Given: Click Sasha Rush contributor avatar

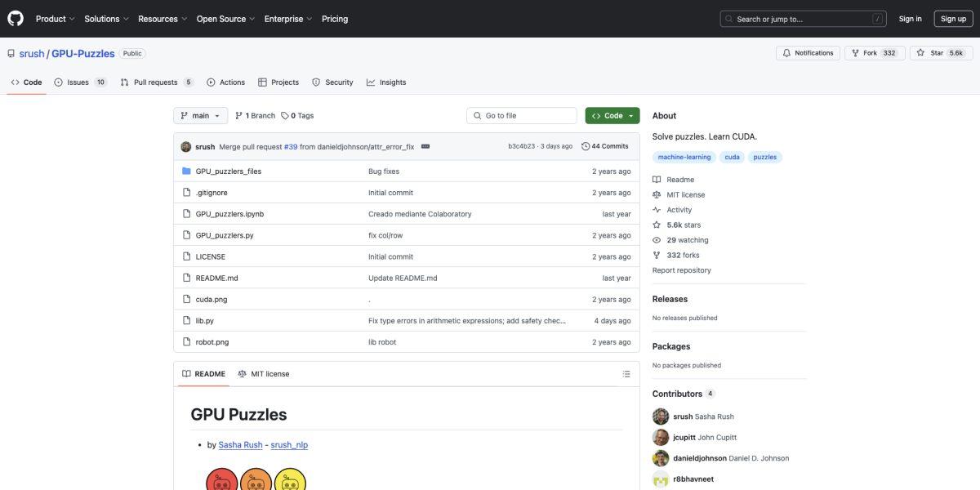Looking at the screenshot, I should (x=661, y=416).
